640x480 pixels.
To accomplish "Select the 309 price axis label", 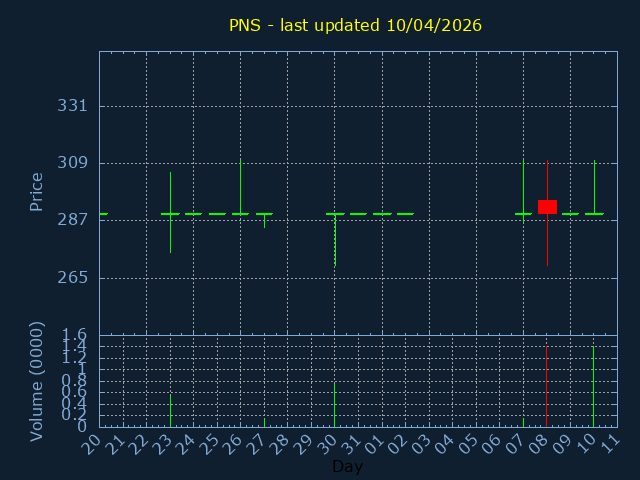I will point(73,163).
